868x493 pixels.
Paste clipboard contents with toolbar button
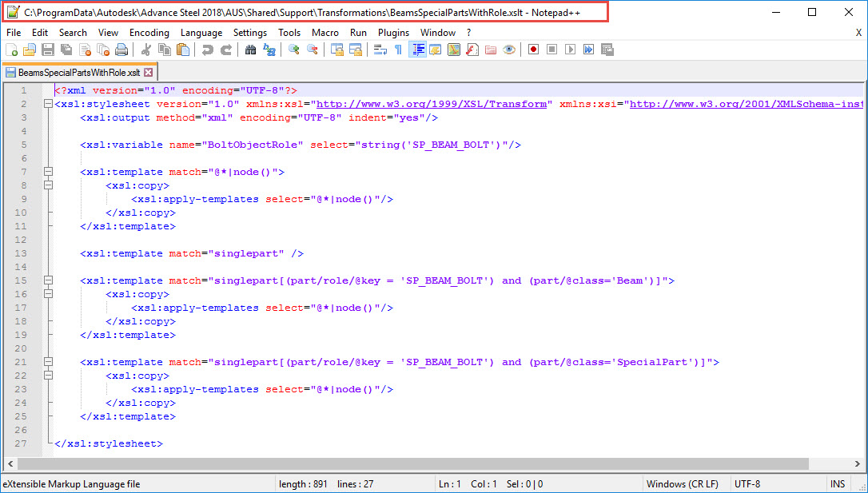(x=182, y=49)
